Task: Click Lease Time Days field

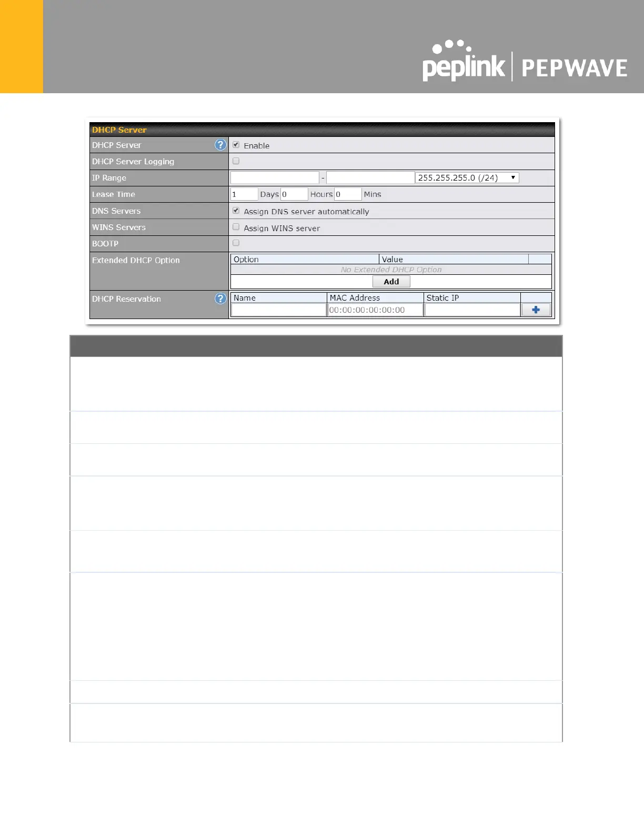Action: (x=244, y=194)
